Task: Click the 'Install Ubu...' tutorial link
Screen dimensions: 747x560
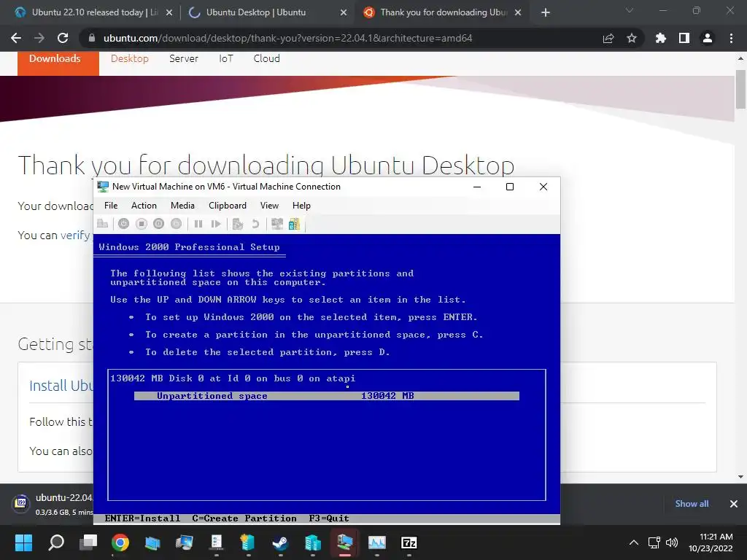Action: [61, 385]
